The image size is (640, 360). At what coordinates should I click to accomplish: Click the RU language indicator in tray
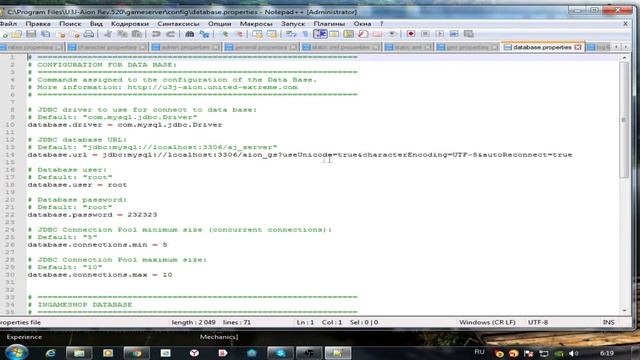click(x=479, y=352)
